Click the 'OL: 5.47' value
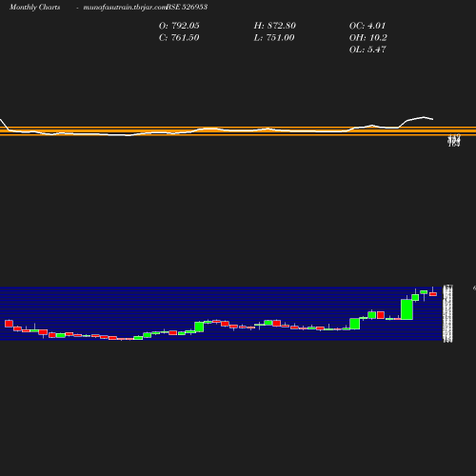 367,50
